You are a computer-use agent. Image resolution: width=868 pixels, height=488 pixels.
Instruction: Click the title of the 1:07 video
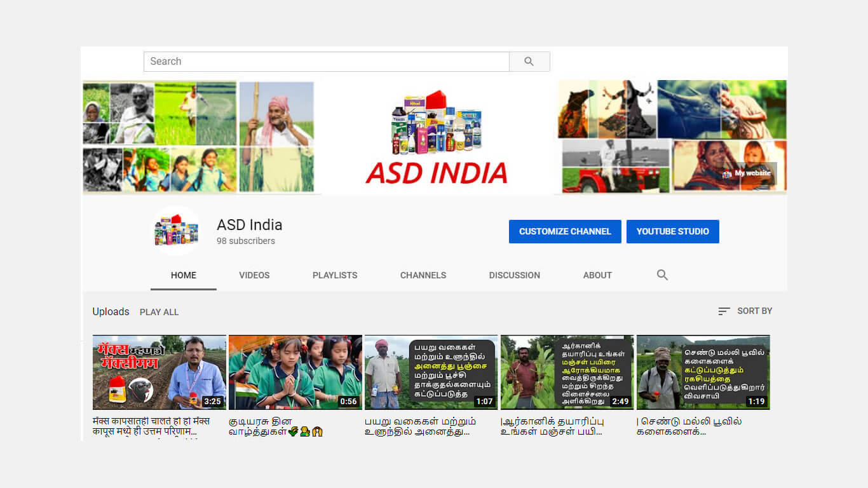click(x=420, y=426)
